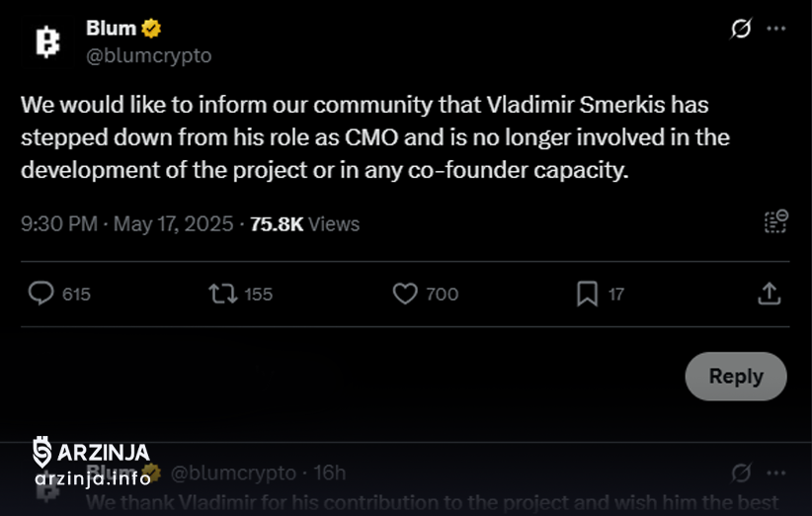The height and width of the screenshot is (516, 812).
Task: Click the reply bubble icon showing 615
Action: (x=41, y=294)
